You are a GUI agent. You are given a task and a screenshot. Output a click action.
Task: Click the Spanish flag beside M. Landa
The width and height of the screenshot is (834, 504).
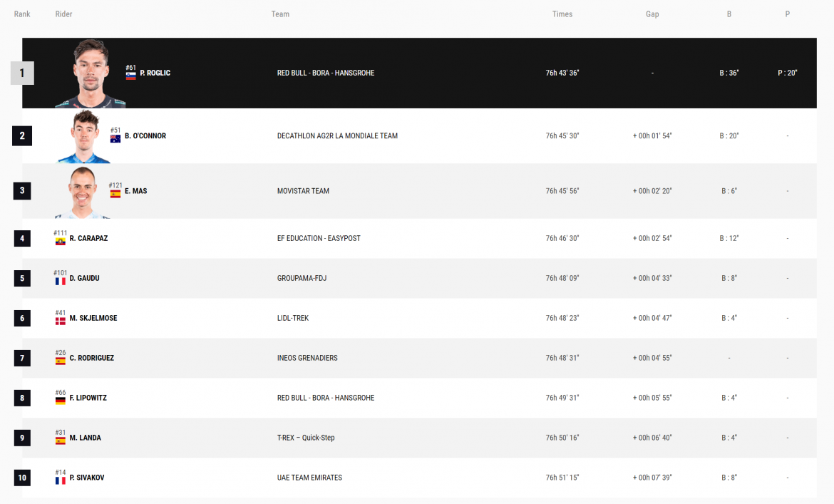pos(61,441)
